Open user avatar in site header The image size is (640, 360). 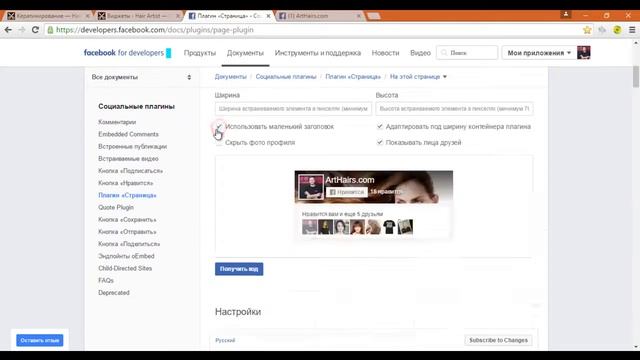[x=583, y=53]
